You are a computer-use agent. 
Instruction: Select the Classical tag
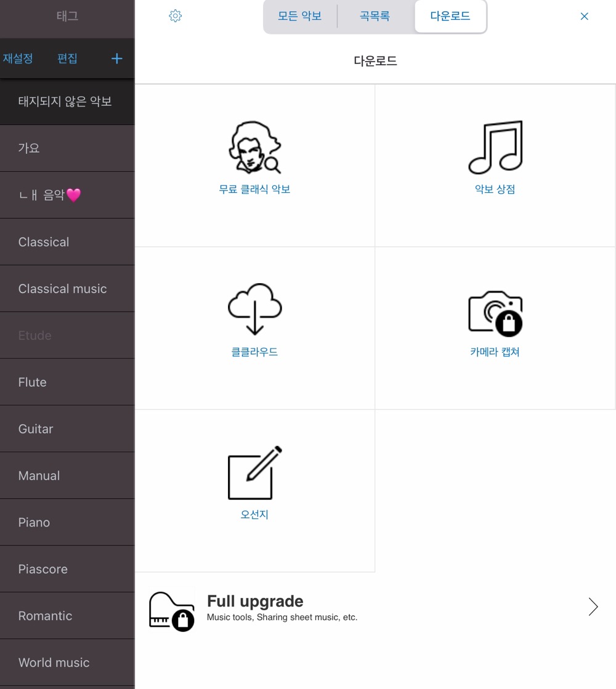(x=67, y=242)
